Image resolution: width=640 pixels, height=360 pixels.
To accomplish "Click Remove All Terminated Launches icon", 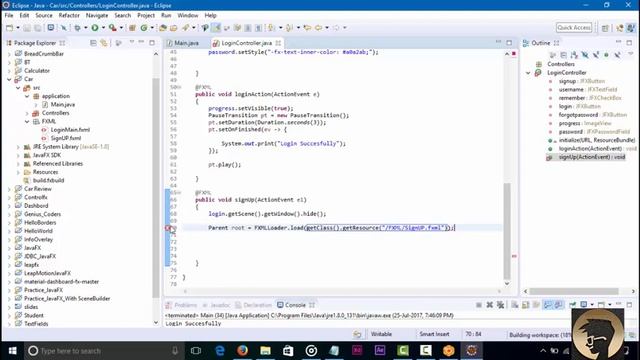I will [500, 305].
